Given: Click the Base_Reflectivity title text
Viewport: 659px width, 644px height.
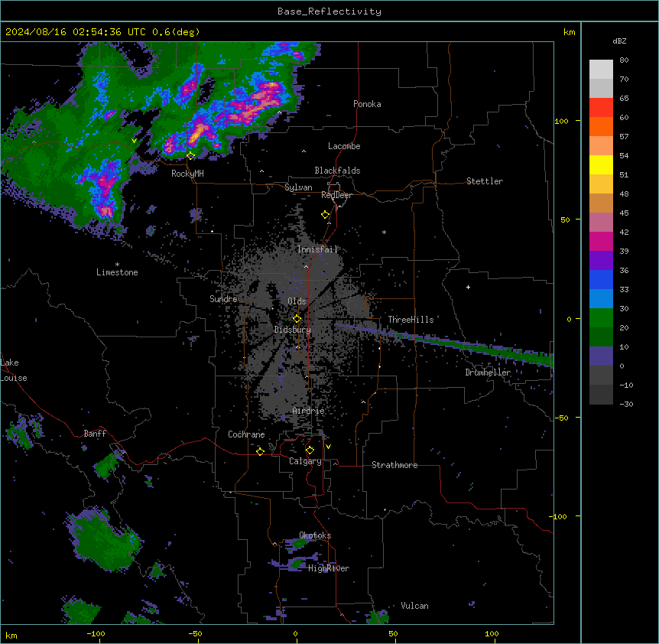Looking at the screenshot, I should pyautogui.click(x=329, y=11).
